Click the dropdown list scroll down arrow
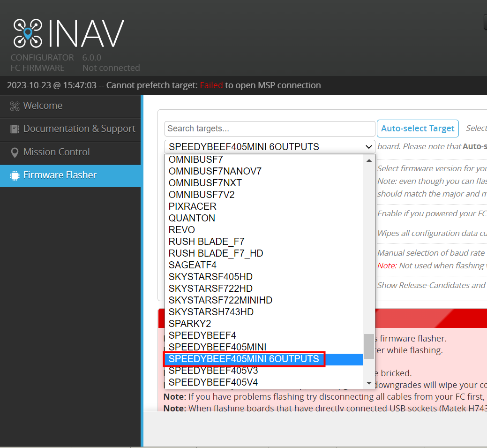 point(369,383)
